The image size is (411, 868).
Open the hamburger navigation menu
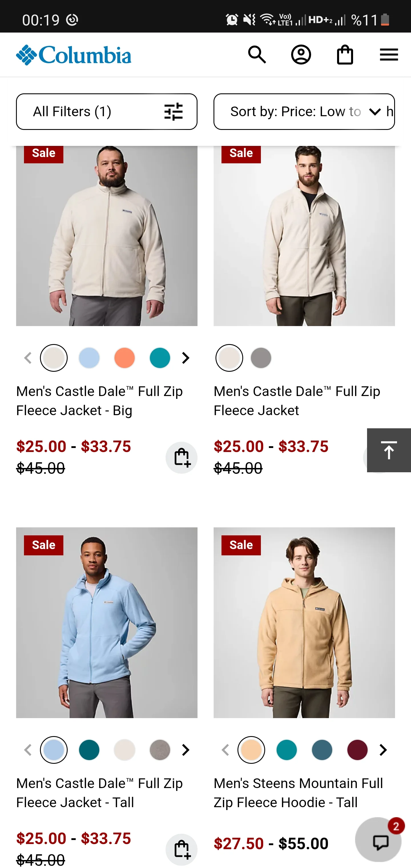click(389, 55)
